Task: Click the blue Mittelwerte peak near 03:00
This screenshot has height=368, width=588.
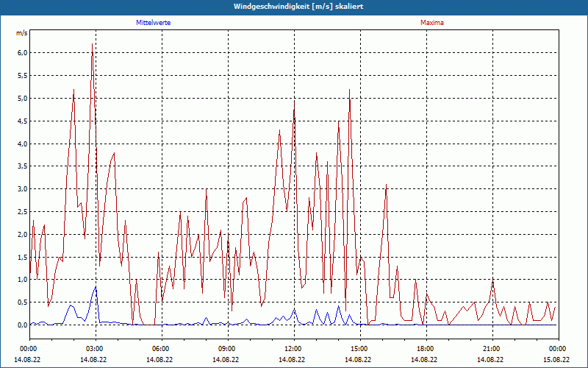Action: point(96,287)
